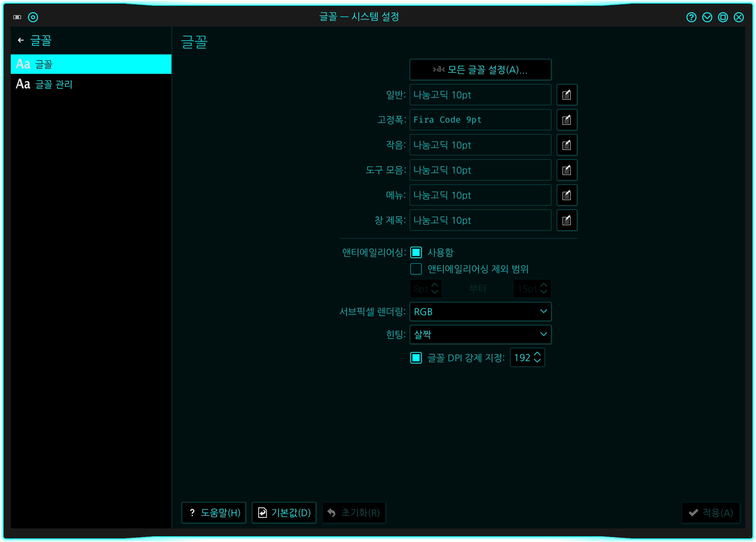Click edit icon for 작음 font

pyautogui.click(x=567, y=145)
